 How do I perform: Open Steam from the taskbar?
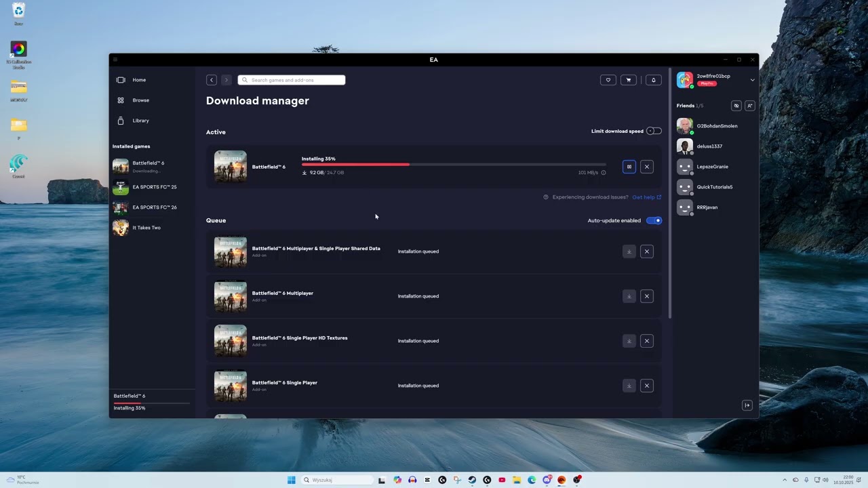[472, 480]
